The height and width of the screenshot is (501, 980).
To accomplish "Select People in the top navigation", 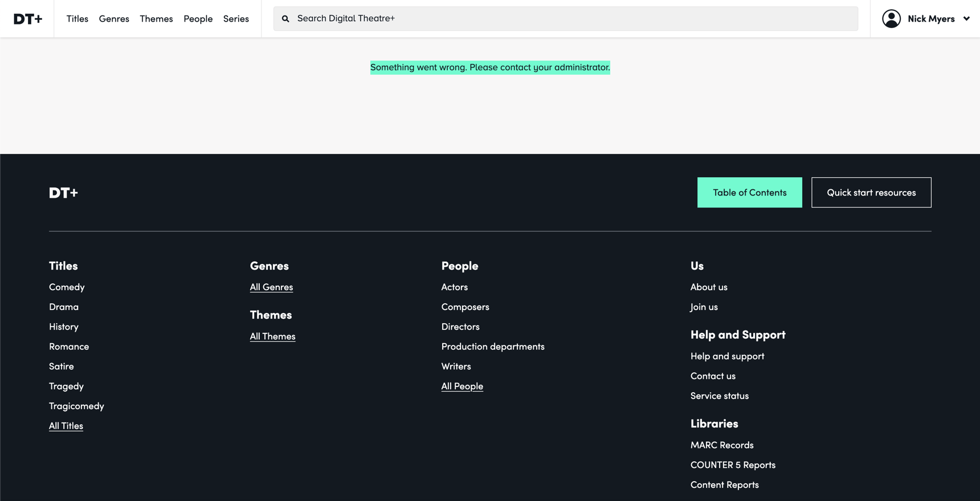I will [x=198, y=19].
